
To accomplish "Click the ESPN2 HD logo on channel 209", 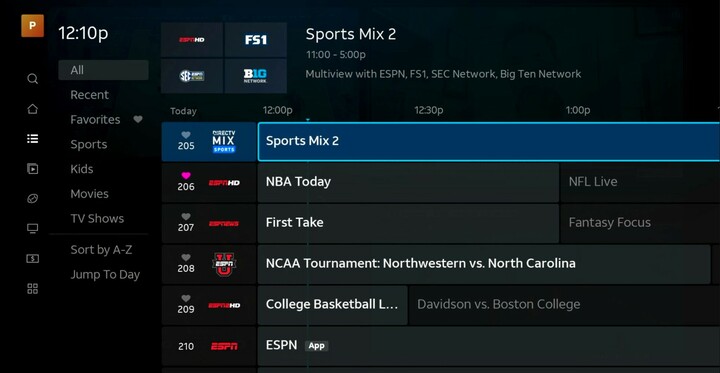I will click(x=224, y=305).
